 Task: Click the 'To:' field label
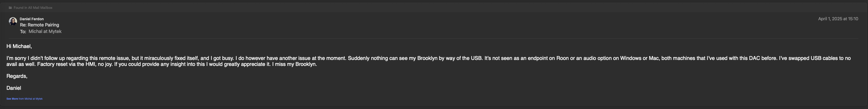click(x=23, y=32)
